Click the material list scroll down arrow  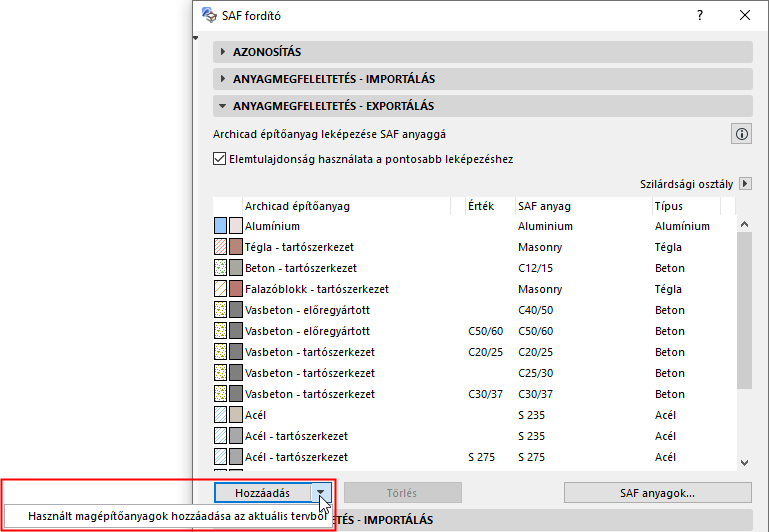coord(744,462)
